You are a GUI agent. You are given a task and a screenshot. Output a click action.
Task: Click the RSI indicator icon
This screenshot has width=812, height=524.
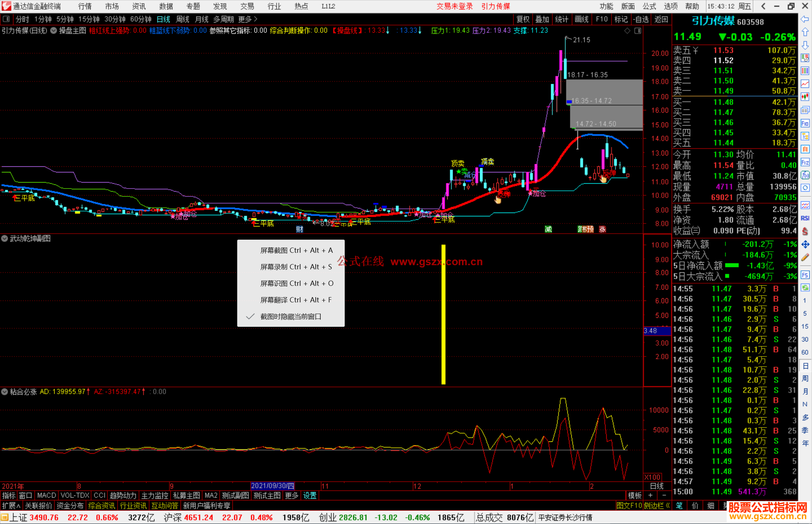(x=805, y=218)
